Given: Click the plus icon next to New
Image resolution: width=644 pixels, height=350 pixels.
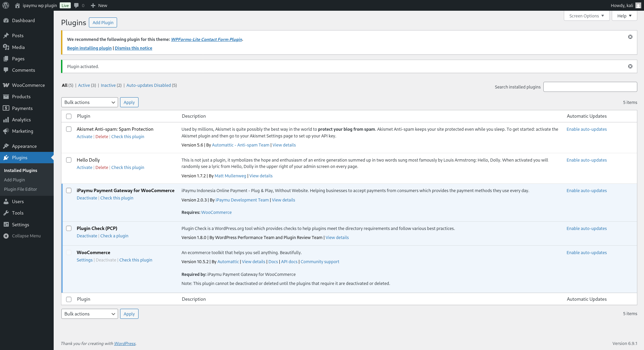Looking at the screenshot, I should click(x=93, y=5).
